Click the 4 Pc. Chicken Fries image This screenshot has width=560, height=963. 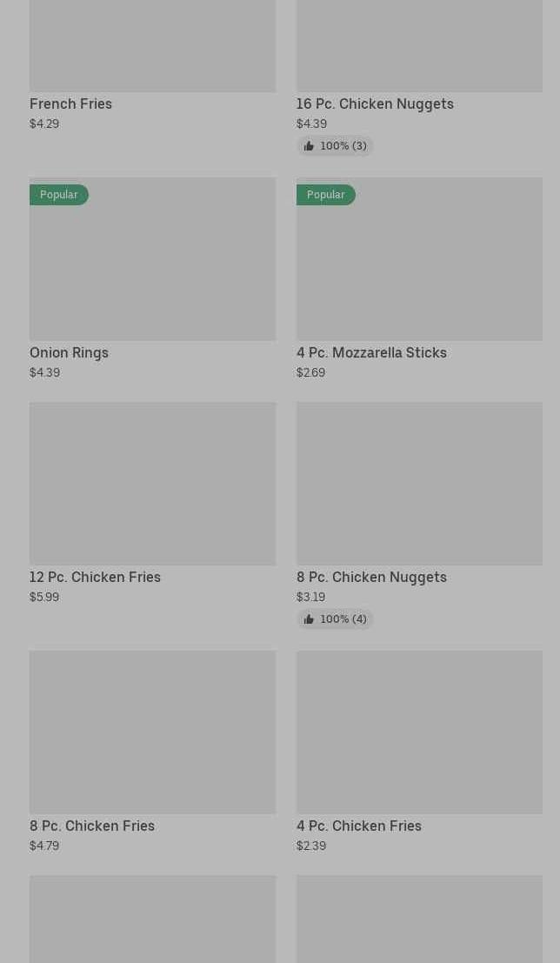point(419,732)
